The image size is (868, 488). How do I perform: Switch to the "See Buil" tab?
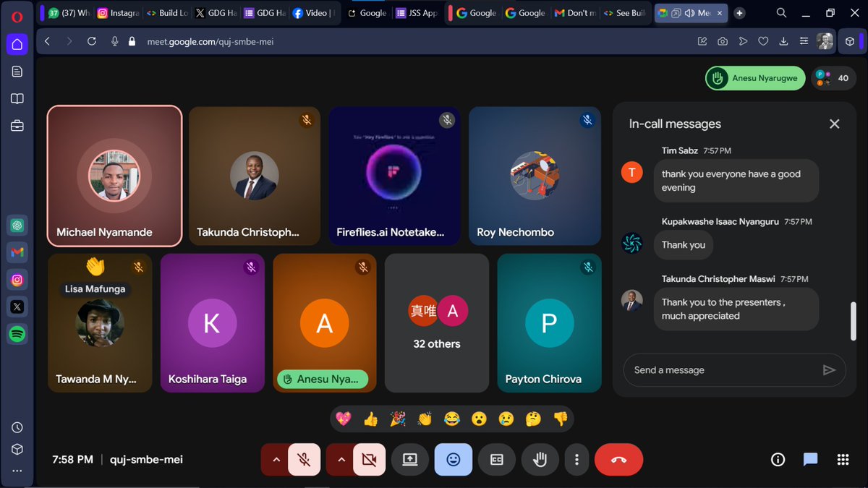tap(625, 13)
